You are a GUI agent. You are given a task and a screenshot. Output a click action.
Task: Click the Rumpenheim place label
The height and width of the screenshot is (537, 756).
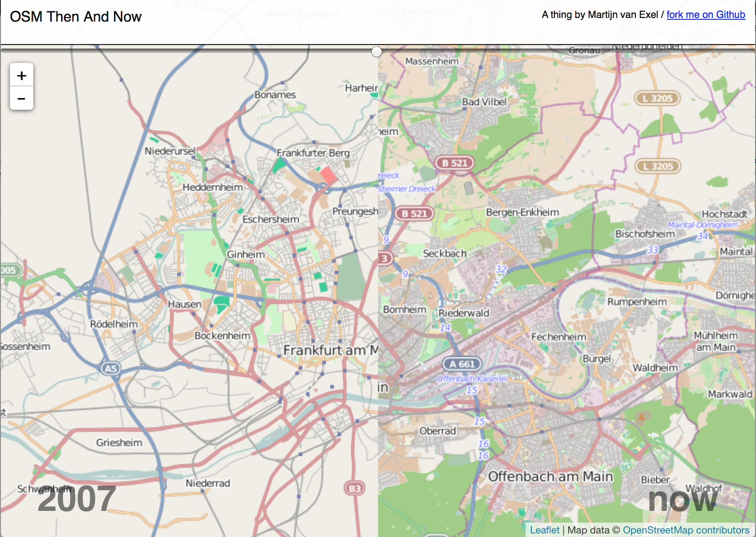(637, 301)
